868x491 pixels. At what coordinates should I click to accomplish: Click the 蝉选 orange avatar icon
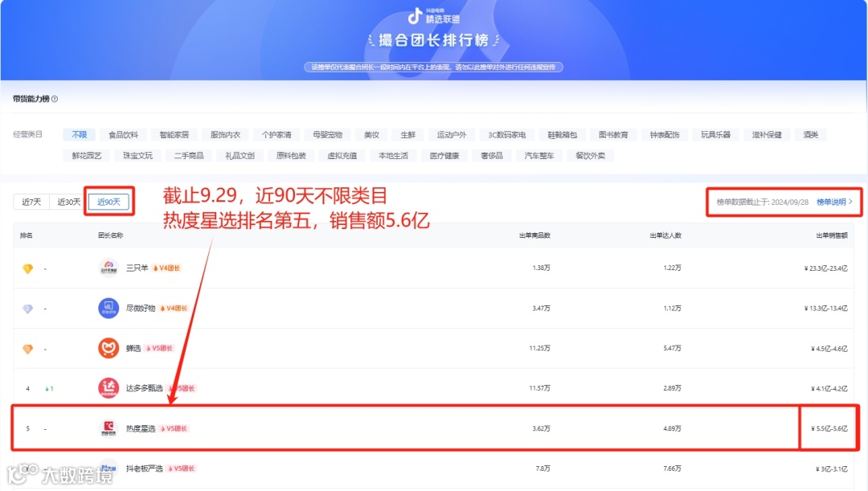tap(108, 348)
